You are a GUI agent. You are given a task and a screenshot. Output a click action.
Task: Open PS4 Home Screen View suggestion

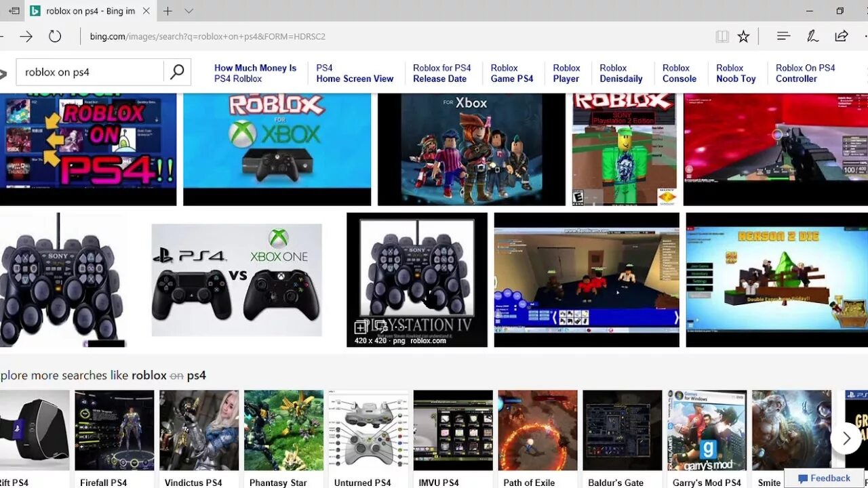pyautogui.click(x=355, y=73)
